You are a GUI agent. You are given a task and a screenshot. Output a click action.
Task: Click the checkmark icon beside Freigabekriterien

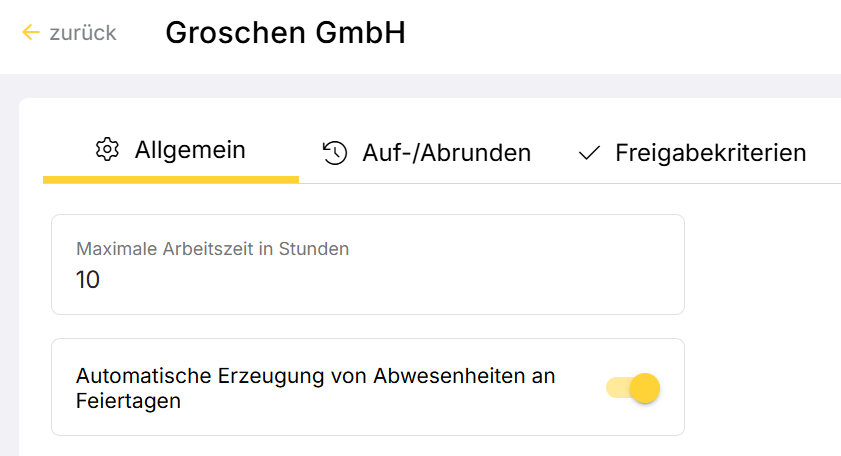(x=589, y=153)
